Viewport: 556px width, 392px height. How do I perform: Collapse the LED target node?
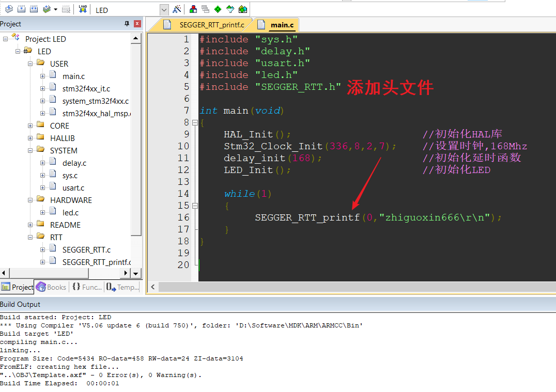point(18,52)
